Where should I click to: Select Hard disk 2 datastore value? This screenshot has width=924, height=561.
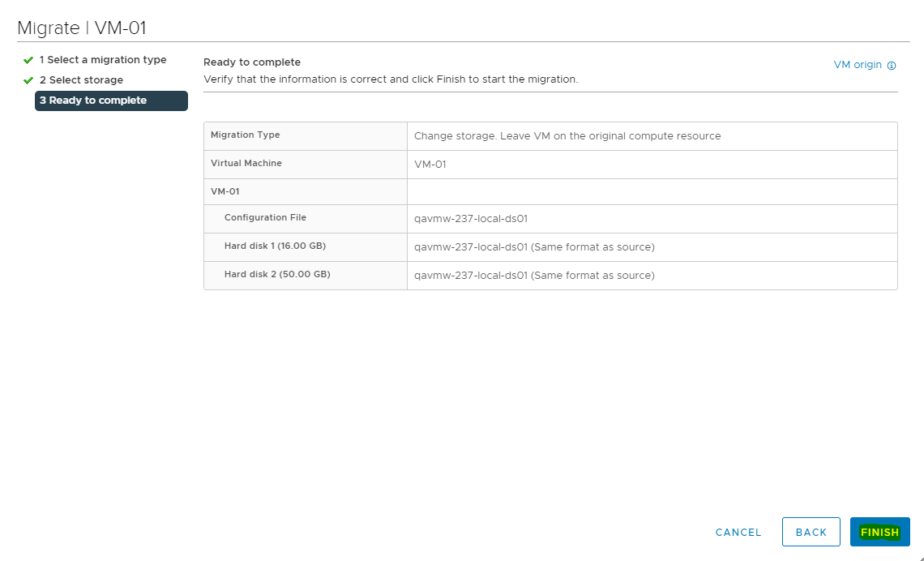[534, 275]
